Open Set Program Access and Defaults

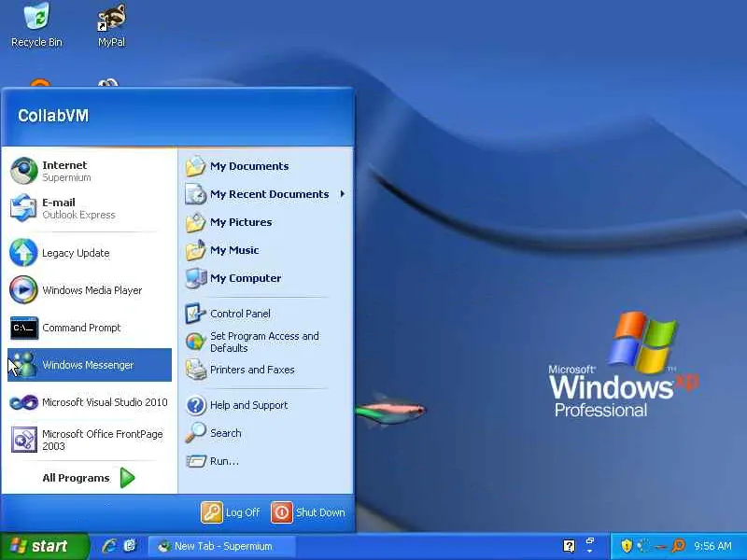pyautogui.click(x=265, y=342)
